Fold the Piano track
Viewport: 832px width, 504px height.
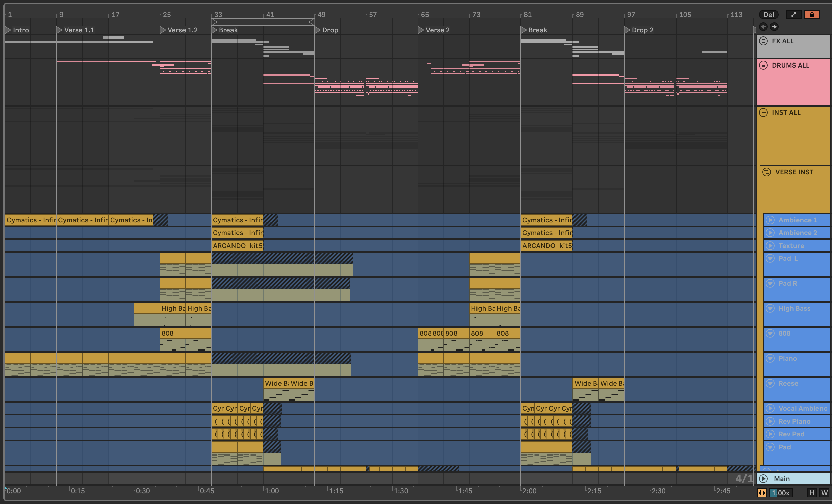click(770, 358)
